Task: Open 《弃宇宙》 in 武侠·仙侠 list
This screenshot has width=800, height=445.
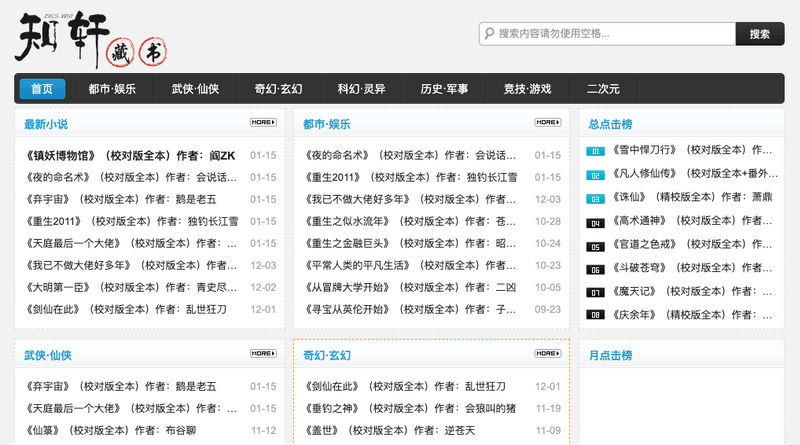Action: click(x=121, y=386)
